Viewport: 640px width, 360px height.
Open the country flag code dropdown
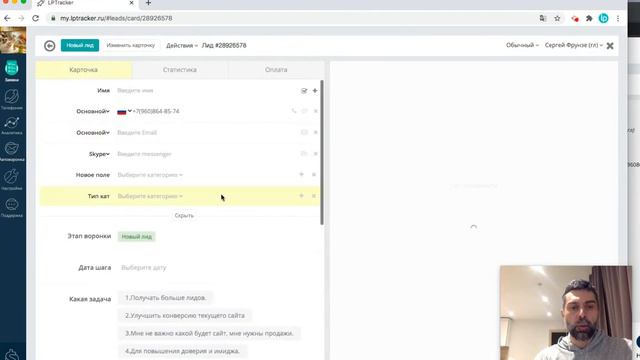coord(124,111)
